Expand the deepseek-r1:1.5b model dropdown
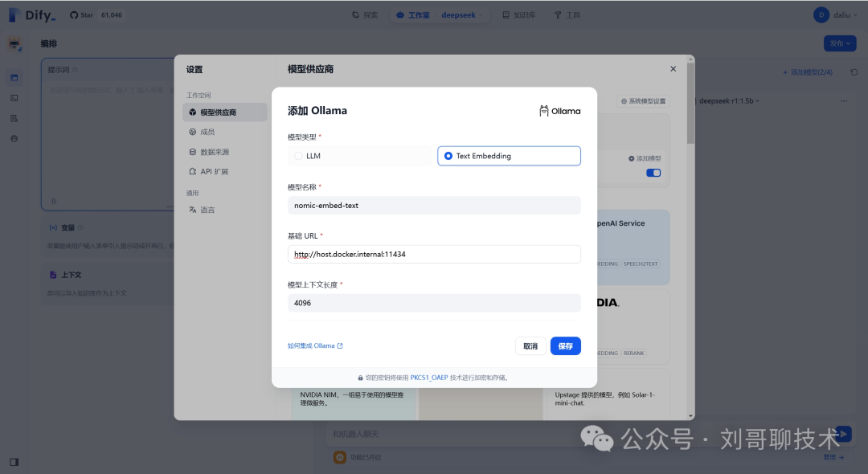This screenshot has width=868, height=474. [x=728, y=101]
